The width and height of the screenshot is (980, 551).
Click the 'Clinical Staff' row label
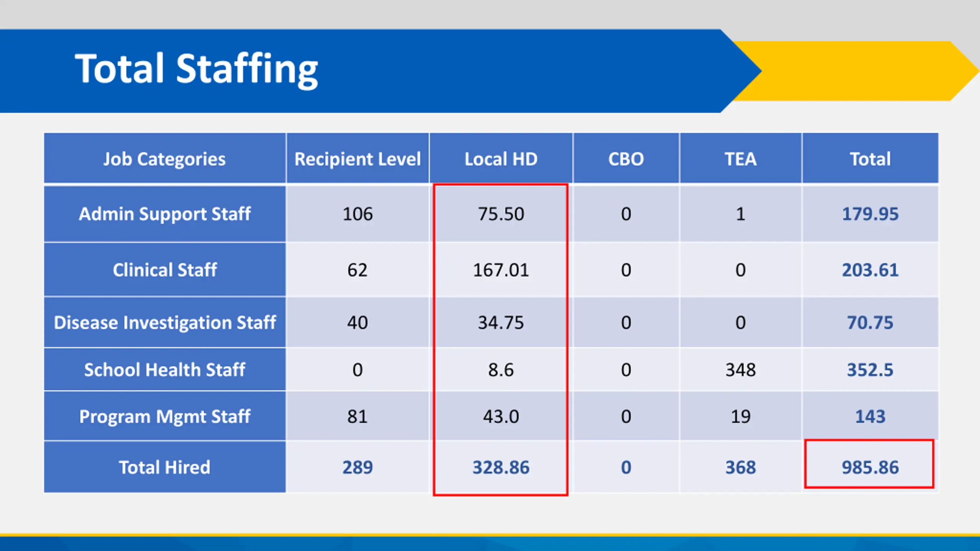coord(165,270)
